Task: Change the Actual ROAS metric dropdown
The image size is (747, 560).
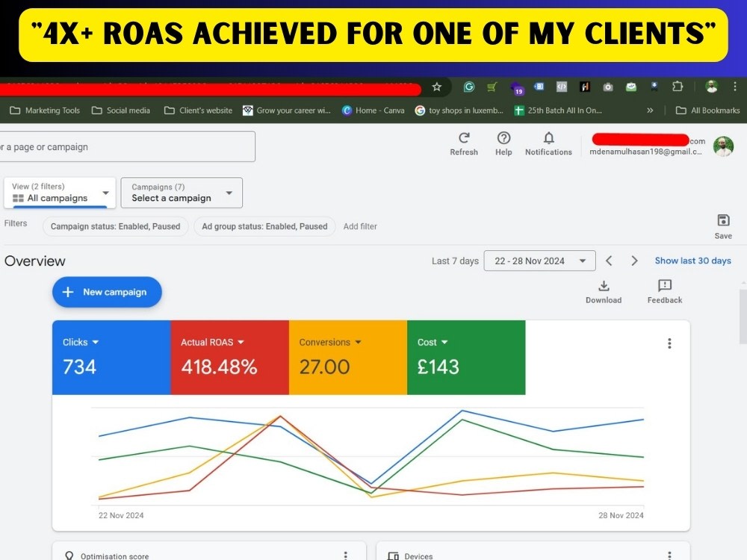Action: [x=241, y=343]
